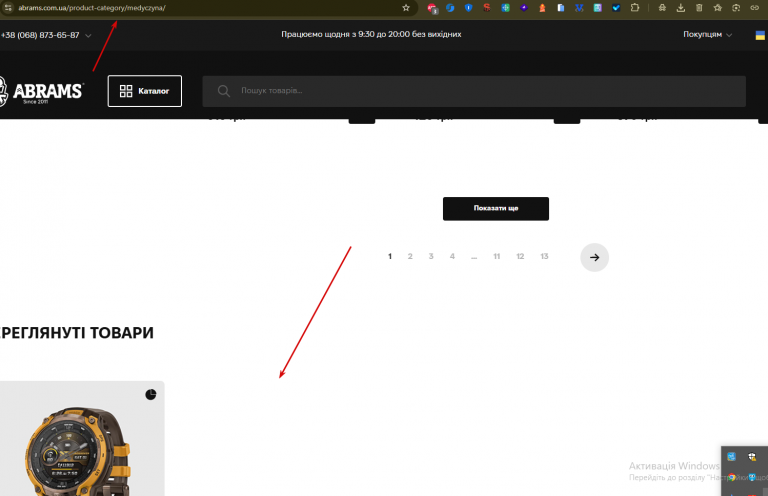Go to pagination page 2
The image size is (768, 496).
click(410, 257)
